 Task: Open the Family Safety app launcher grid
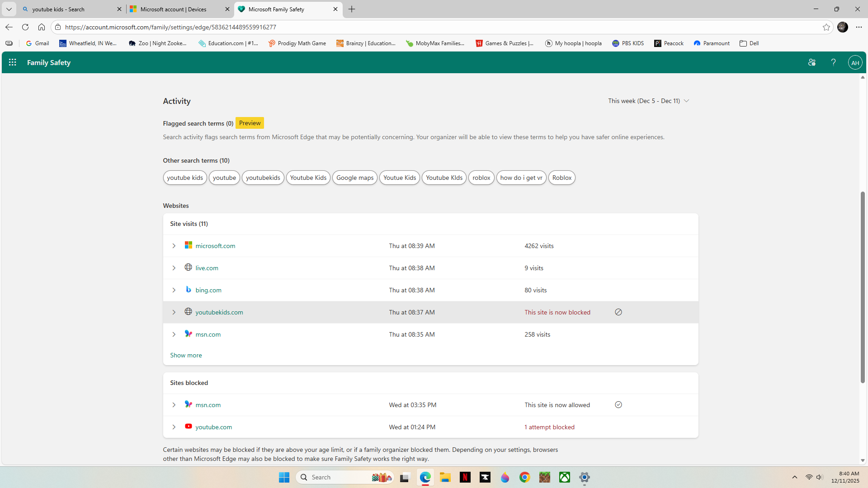(13, 62)
